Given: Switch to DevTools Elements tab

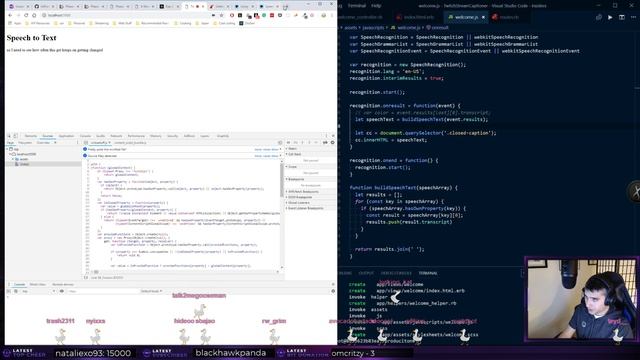Looking at the screenshot, I should tap(31, 136).
